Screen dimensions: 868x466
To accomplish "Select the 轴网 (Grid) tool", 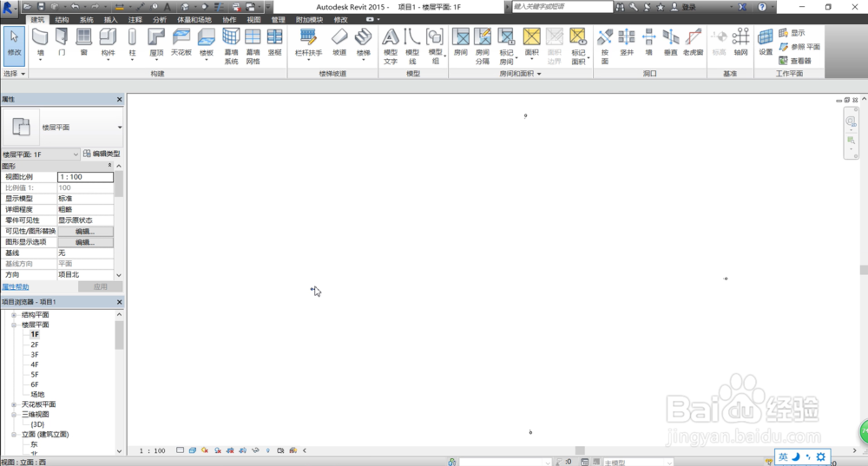I will tap(740, 43).
